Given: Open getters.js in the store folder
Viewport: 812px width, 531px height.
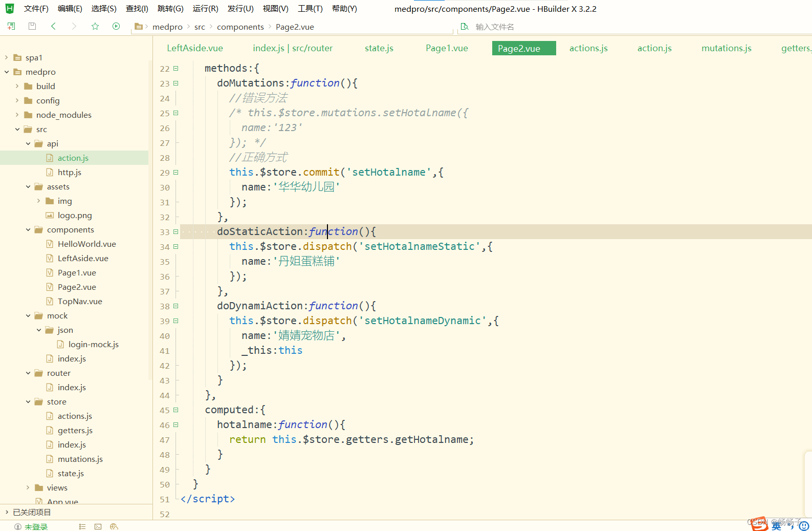Looking at the screenshot, I should coord(75,430).
